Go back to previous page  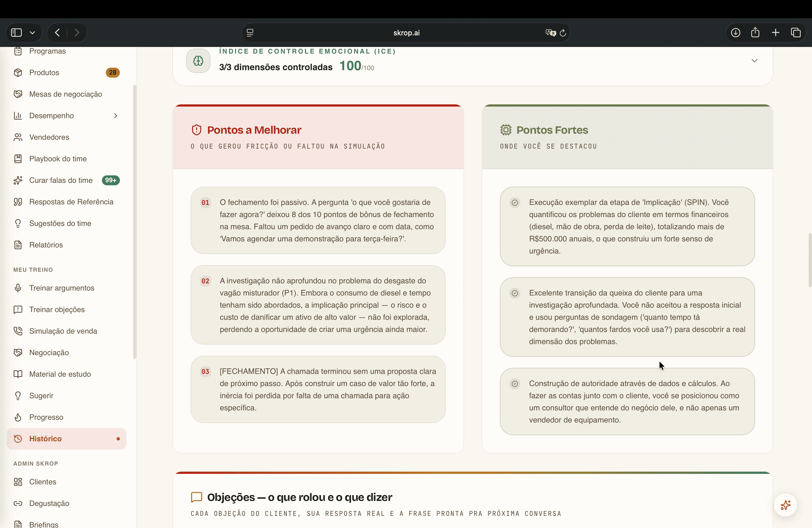point(57,32)
